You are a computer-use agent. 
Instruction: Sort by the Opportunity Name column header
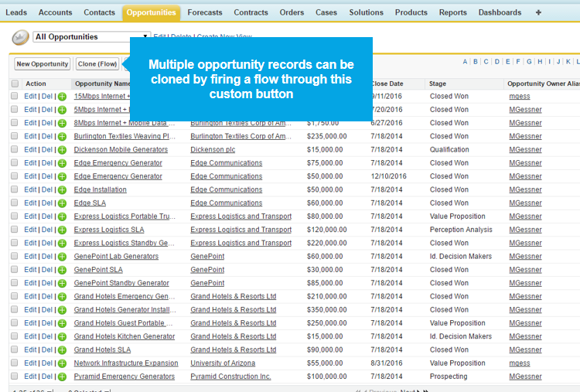pyautogui.click(x=102, y=84)
